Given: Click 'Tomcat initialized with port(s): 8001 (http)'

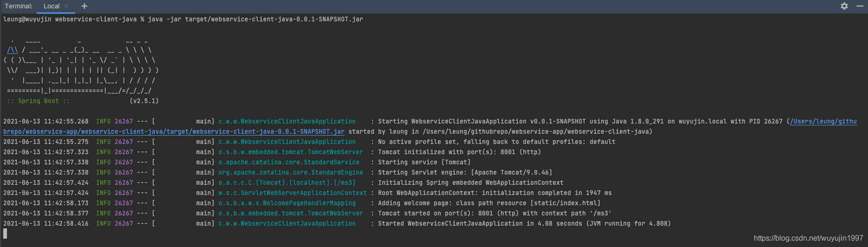Looking at the screenshot, I should tap(459, 152).
